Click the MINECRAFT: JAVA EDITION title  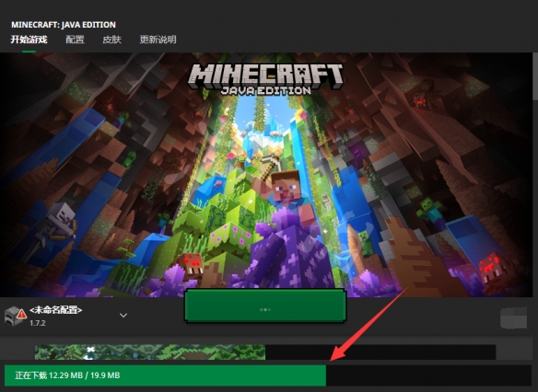[x=64, y=25]
